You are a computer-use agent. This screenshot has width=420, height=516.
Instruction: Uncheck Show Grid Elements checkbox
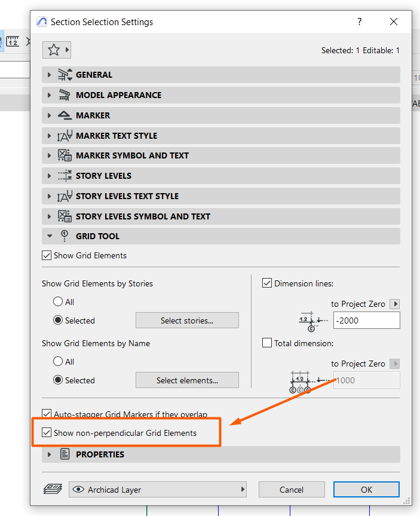[x=47, y=255]
